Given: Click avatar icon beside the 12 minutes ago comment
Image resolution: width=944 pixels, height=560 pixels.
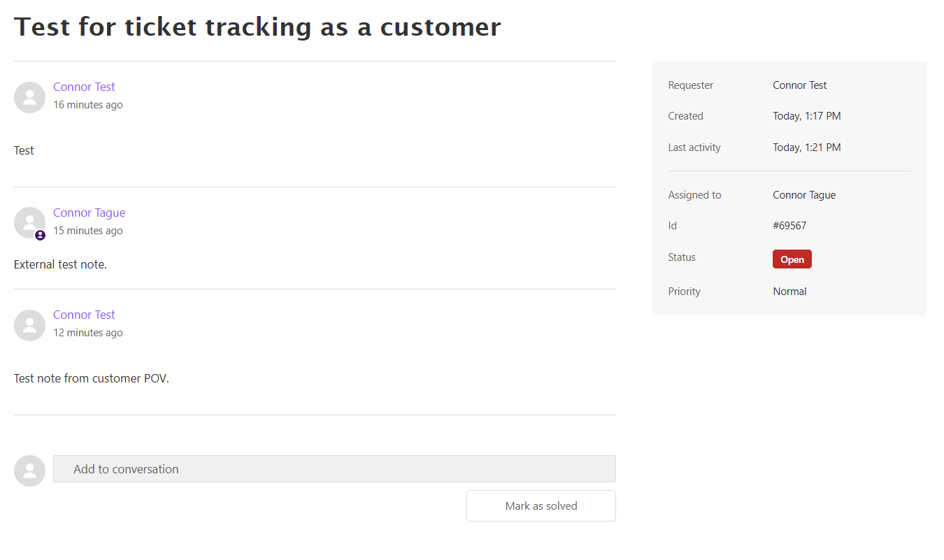Looking at the screenshot, I should tap(29, 325).
